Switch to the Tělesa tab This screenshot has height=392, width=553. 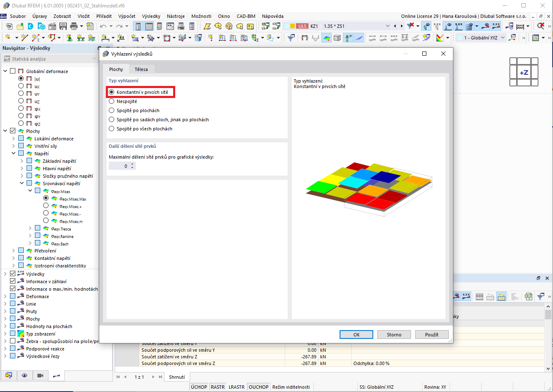(x=140, y=69)
